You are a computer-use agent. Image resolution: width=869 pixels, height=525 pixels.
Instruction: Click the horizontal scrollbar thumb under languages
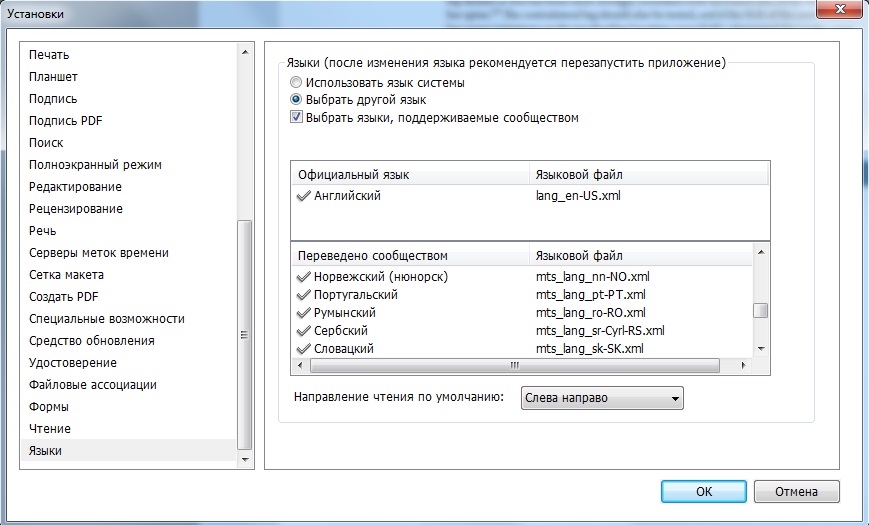coord(515,365)
